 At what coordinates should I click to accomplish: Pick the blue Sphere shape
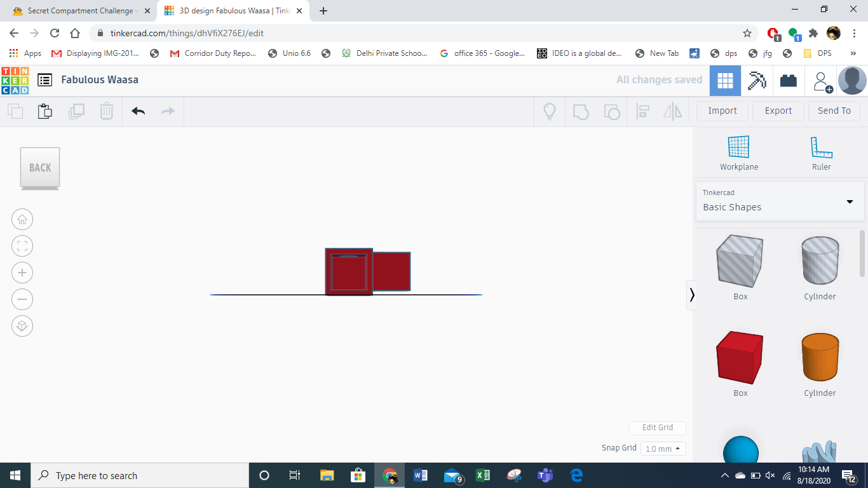[741, 450]
